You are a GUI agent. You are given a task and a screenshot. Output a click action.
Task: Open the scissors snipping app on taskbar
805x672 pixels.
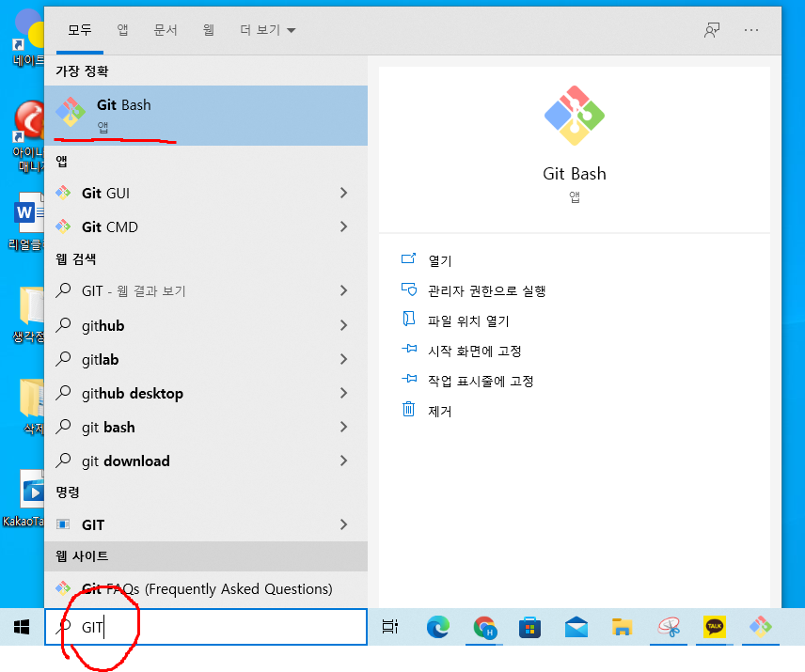(669, 627)
